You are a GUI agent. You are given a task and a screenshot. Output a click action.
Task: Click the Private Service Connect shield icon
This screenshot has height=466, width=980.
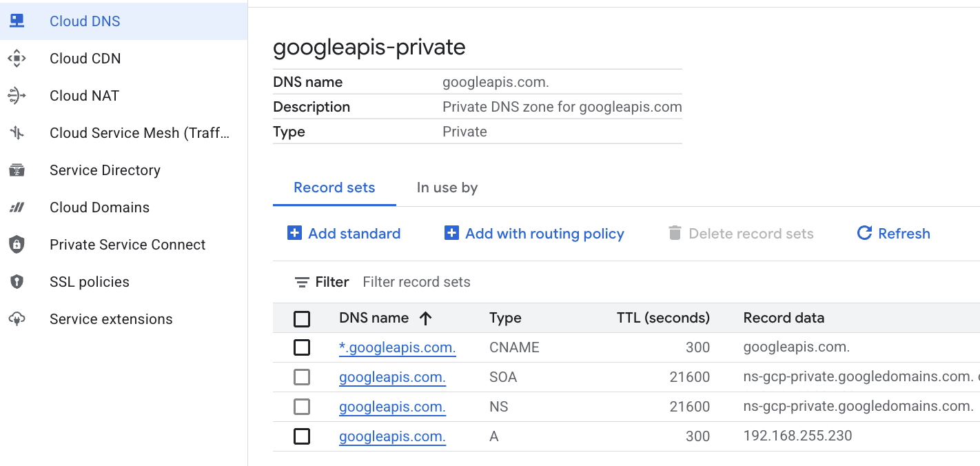tap(17, 245)
